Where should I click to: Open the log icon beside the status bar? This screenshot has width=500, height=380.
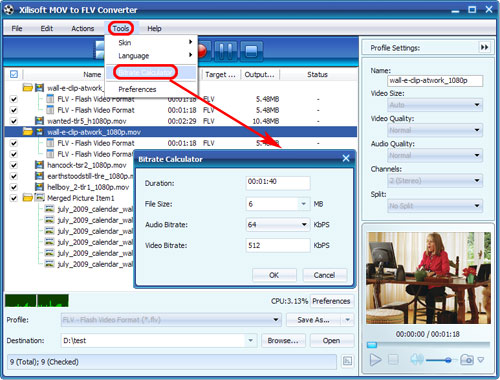click(x=347, y=361)
